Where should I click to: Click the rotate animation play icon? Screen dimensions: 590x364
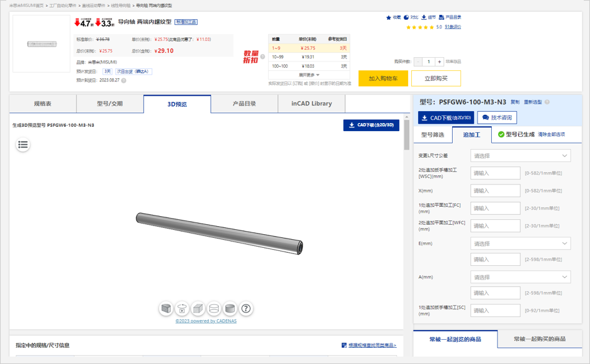(x=182, y=309)
